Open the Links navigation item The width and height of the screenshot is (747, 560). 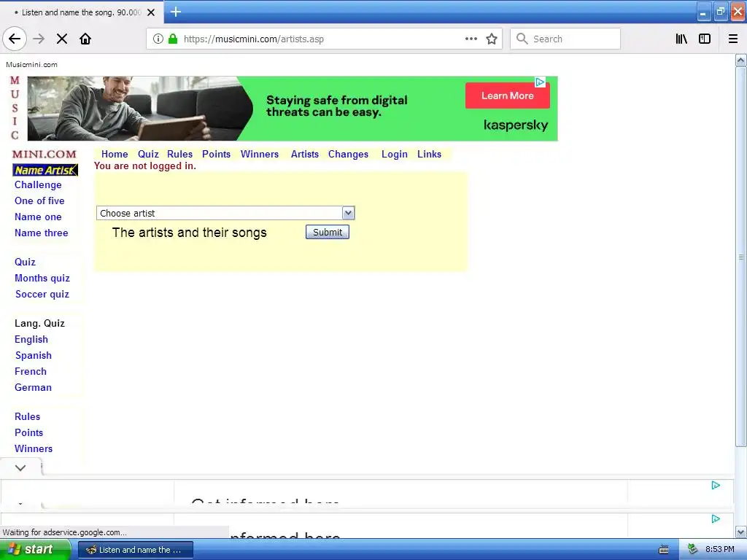coord(429,154)
